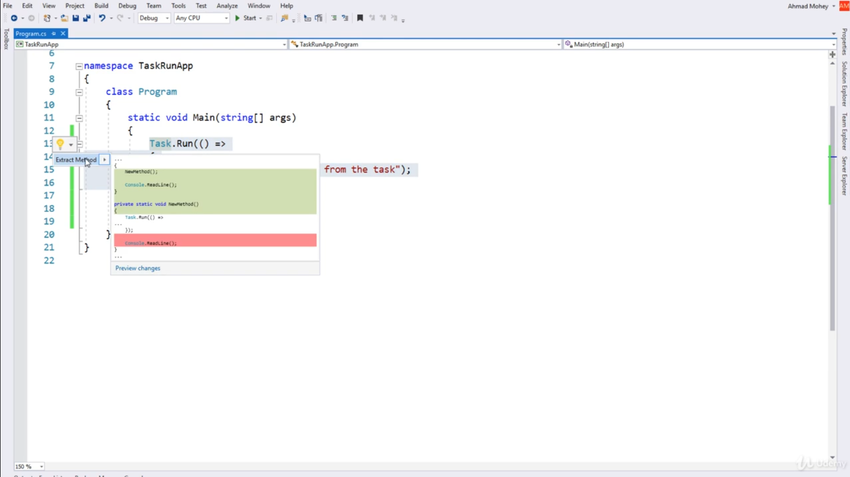Click the red Console.ReadLine() diff line
This screenshot has width=850, height=477.
[x=215, y=241]
